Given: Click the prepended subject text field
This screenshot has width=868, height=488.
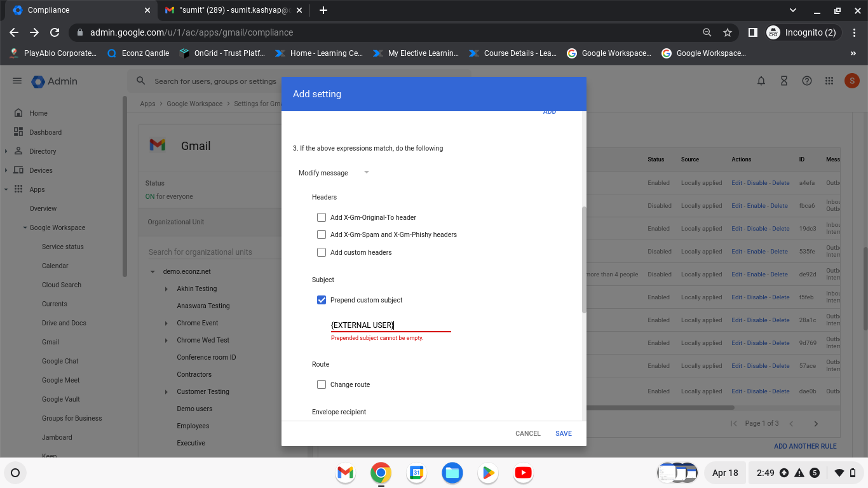Looking at the screenshot, I should pyautogui.click(x=391, y=325).
